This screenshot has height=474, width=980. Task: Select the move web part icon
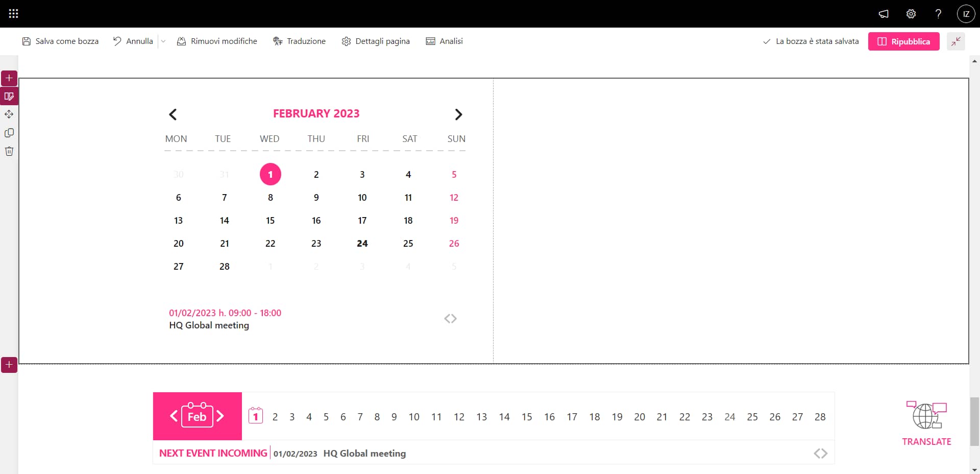[x=9, y=114]
